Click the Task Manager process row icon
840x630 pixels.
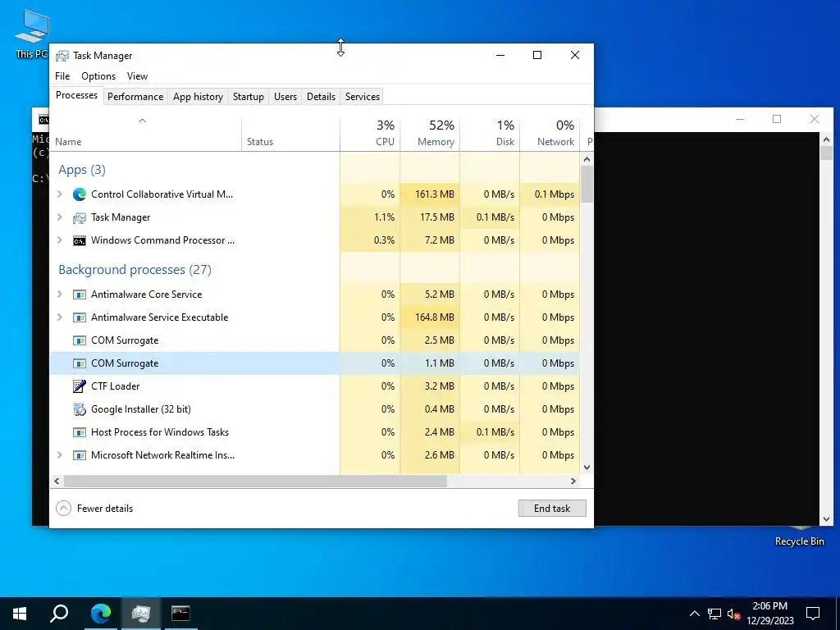click(80, 217)
